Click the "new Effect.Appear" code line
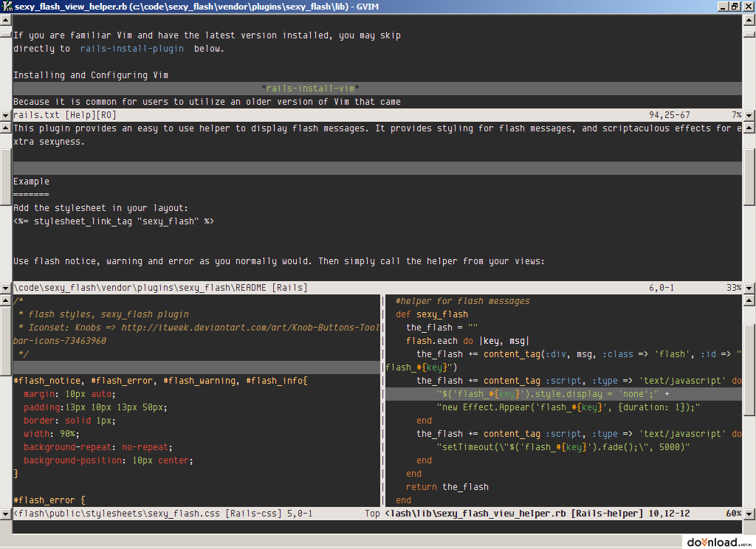Screen dimensions: 756x549 [568, 407]
